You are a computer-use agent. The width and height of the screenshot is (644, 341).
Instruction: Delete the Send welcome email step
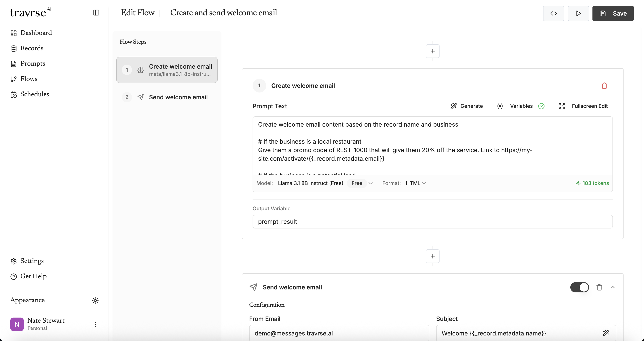coord(599,287)
